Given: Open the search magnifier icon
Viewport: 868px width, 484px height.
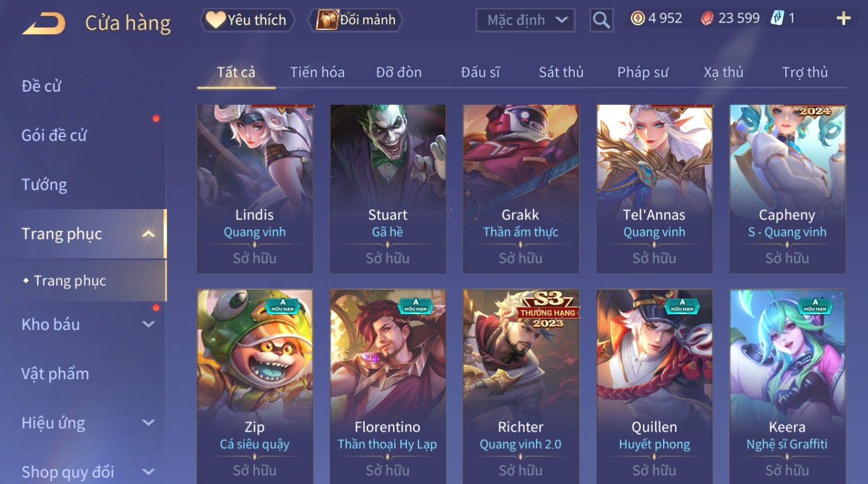Looking at the screenshot, I should coord(601,20).
